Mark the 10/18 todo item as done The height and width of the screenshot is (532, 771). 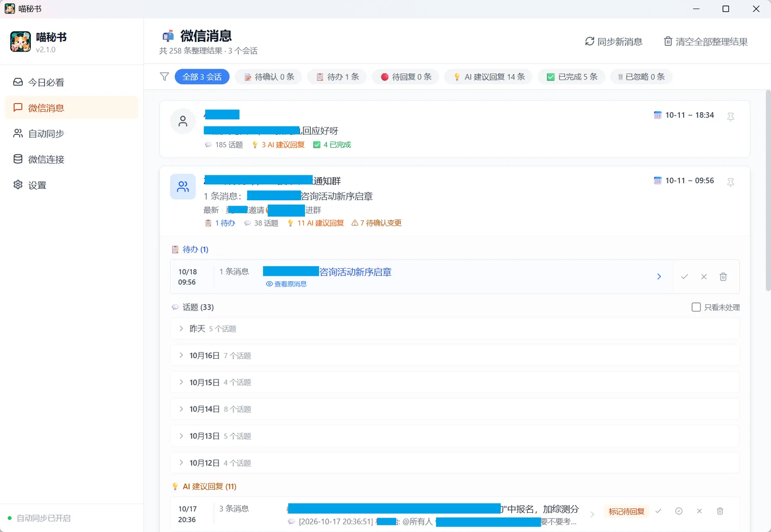(x=684, y=276)
